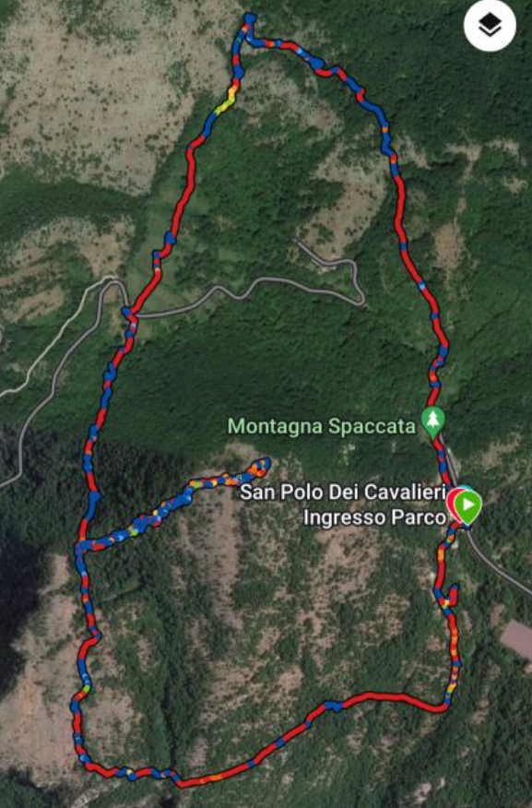Tap the Ingresso Parco label text
The width and height of the screenshot is (532, 808).
point(374,517)
